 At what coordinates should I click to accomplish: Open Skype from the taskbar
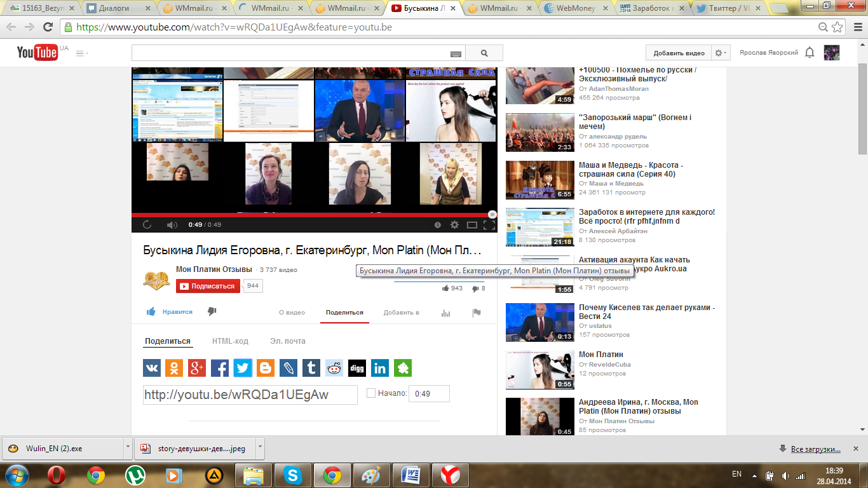[x=292, y=475]
